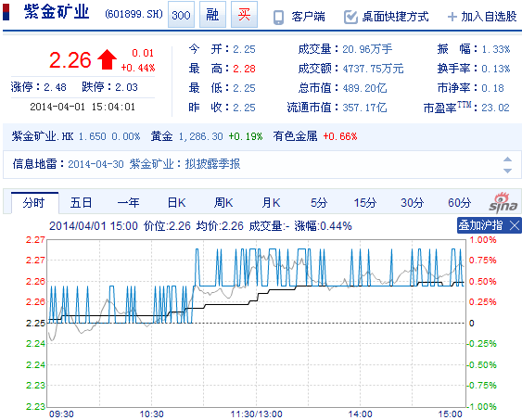This screenshot has height=420, width=522.
Task: Switch to the 5分 chart tab
Action: 319,203
